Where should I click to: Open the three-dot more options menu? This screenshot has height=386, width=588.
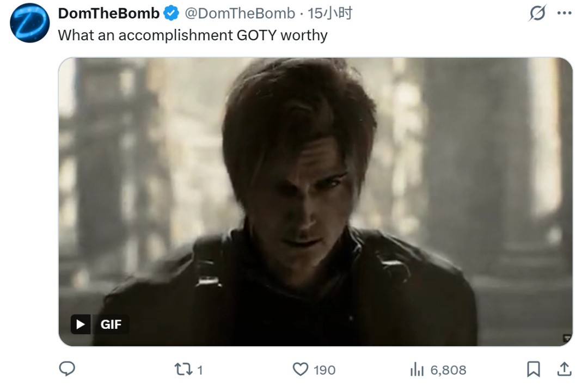pyautogui.click(x=564, y=14)
